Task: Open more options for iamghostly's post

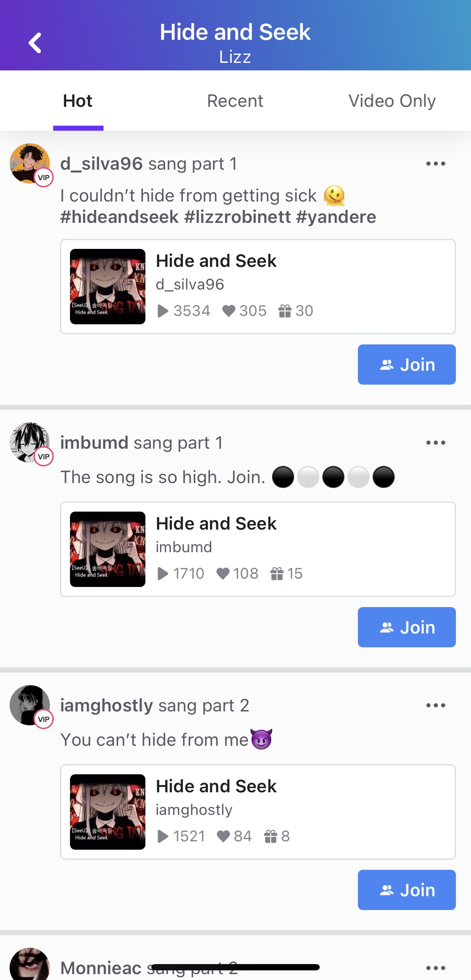Action: point(435,706)
